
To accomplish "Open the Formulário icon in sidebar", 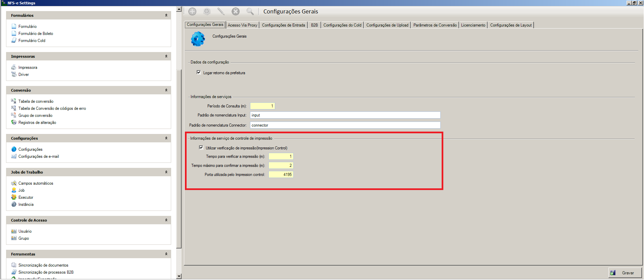I will pos(14,26).
